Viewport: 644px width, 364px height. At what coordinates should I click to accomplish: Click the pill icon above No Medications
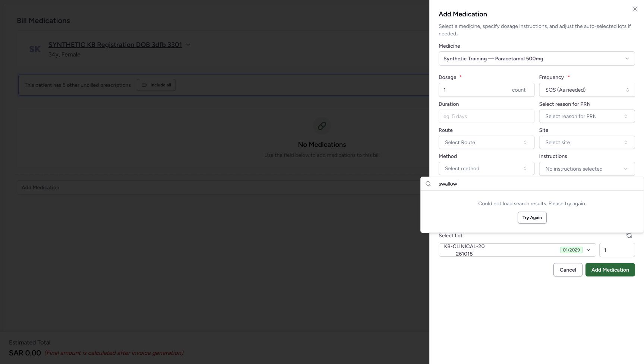coord(322,126)
